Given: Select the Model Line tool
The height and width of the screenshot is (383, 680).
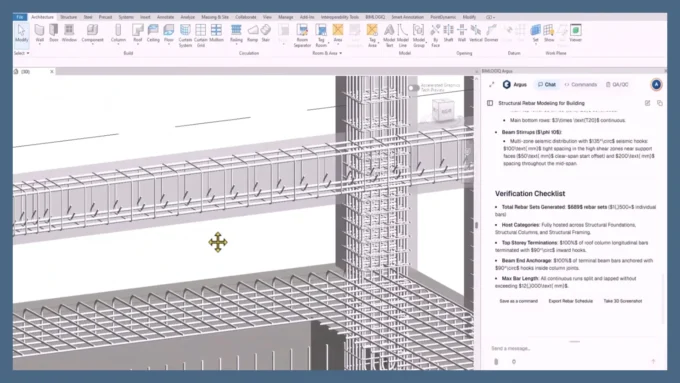Looking at the screenshot, I should coord(403,36).
